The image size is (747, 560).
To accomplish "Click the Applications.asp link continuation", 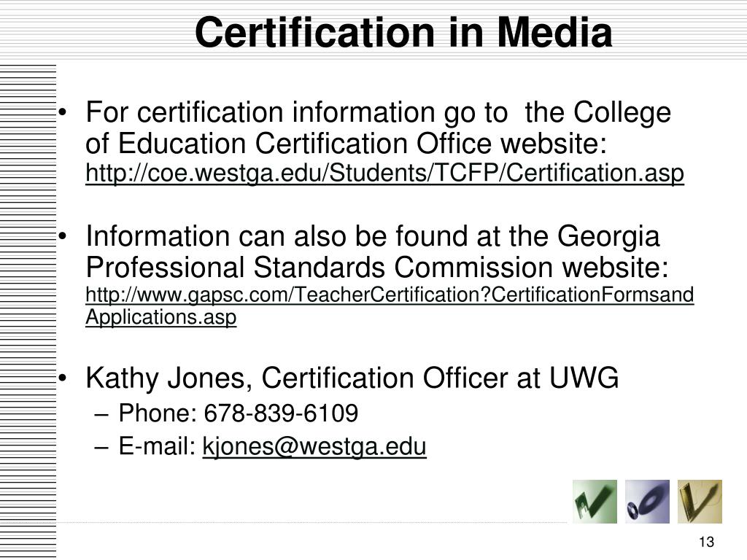I will (x=161, y=317).
